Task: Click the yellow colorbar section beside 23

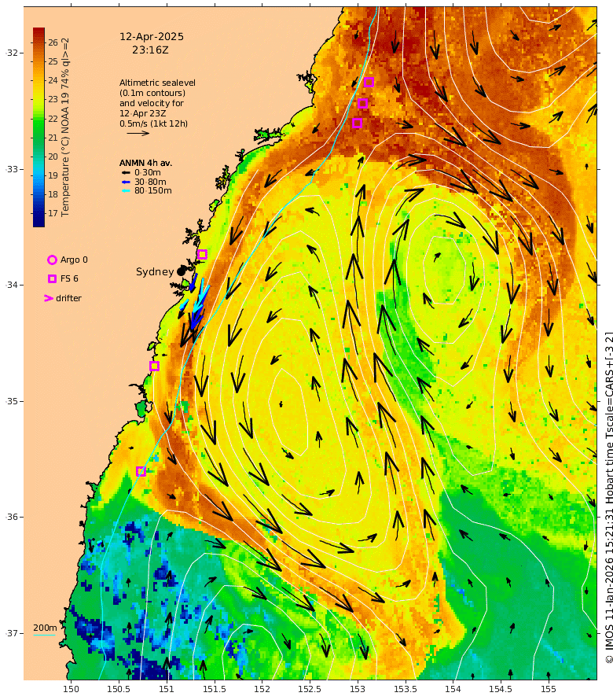Action: point(39,99)
